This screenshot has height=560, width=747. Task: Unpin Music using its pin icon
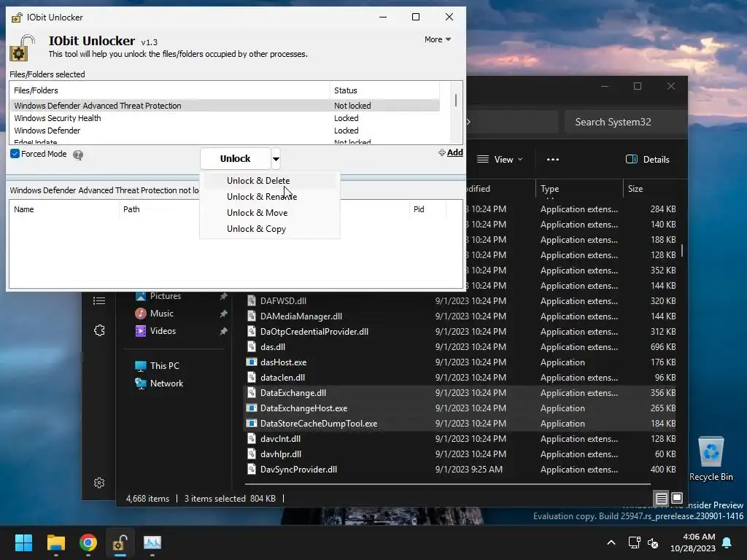223,314
